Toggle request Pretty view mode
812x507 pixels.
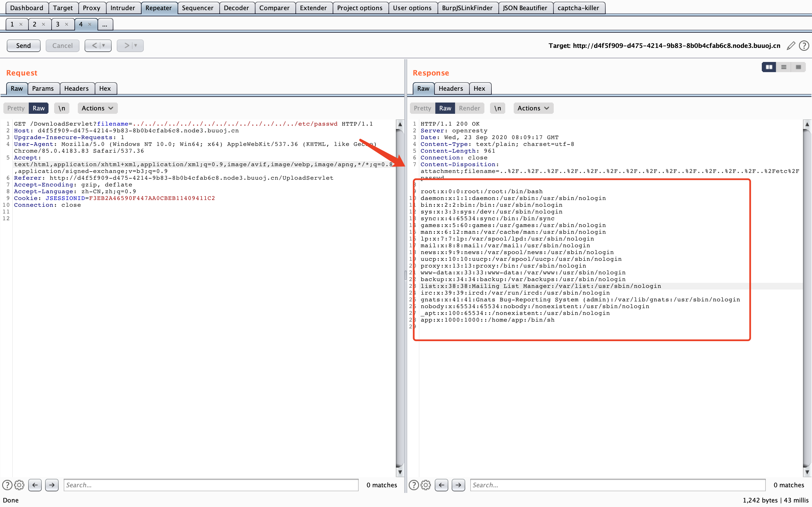point(16,108)
